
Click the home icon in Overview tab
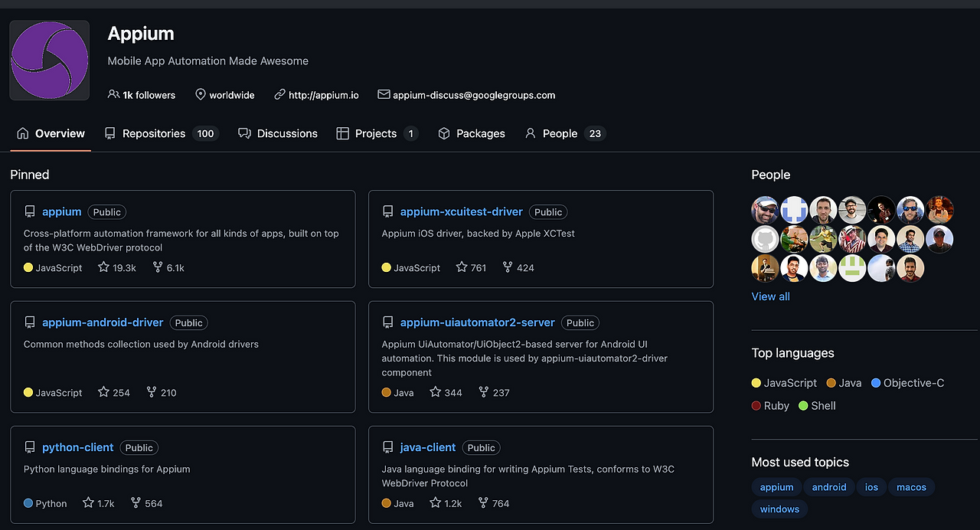(x=23, y=133)
